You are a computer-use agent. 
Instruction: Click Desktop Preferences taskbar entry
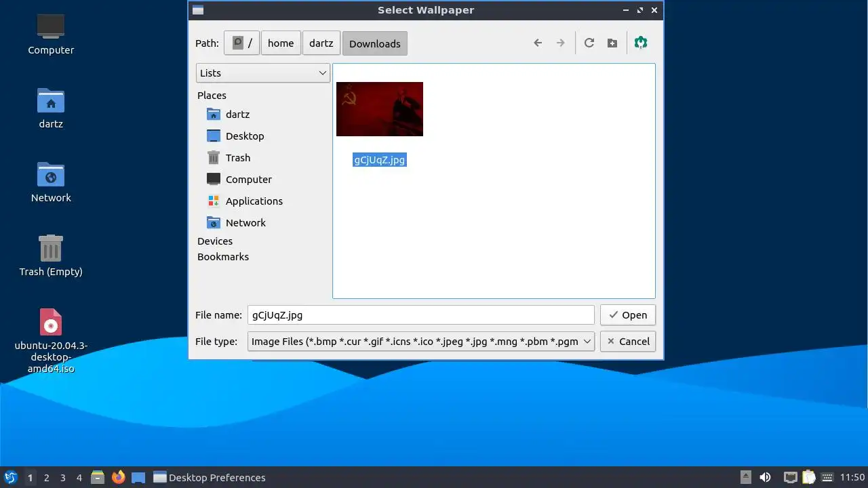click(210, 478)
